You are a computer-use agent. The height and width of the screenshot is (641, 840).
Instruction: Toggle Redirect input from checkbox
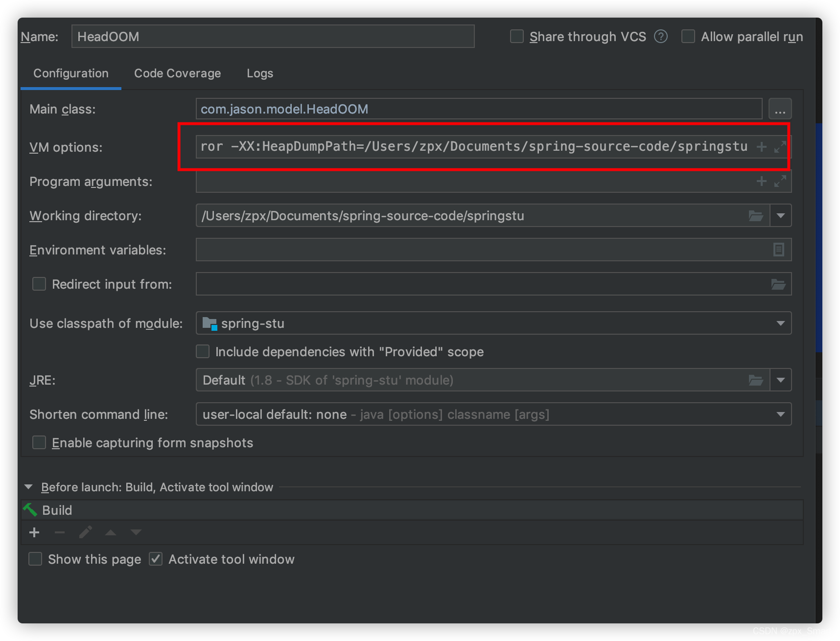coord(39,284)
